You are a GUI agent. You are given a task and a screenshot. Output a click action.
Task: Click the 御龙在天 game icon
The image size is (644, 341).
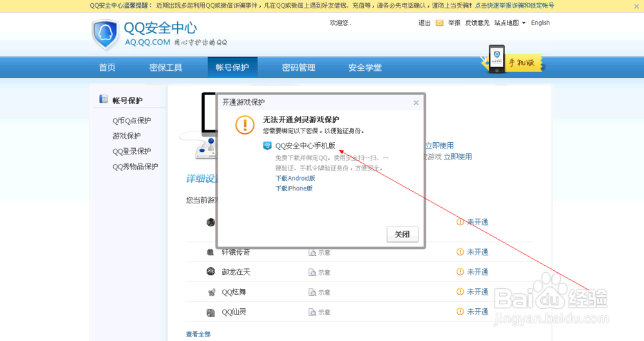coord(211,272)
